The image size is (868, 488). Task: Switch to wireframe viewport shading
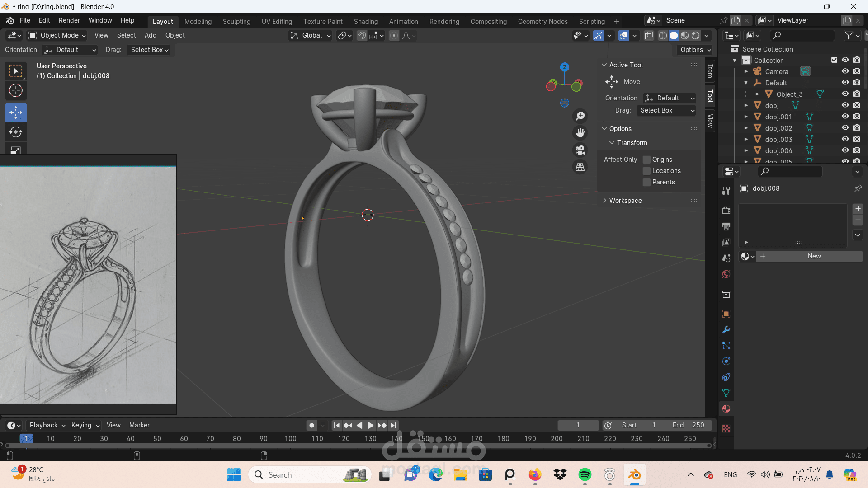(663, 35)
